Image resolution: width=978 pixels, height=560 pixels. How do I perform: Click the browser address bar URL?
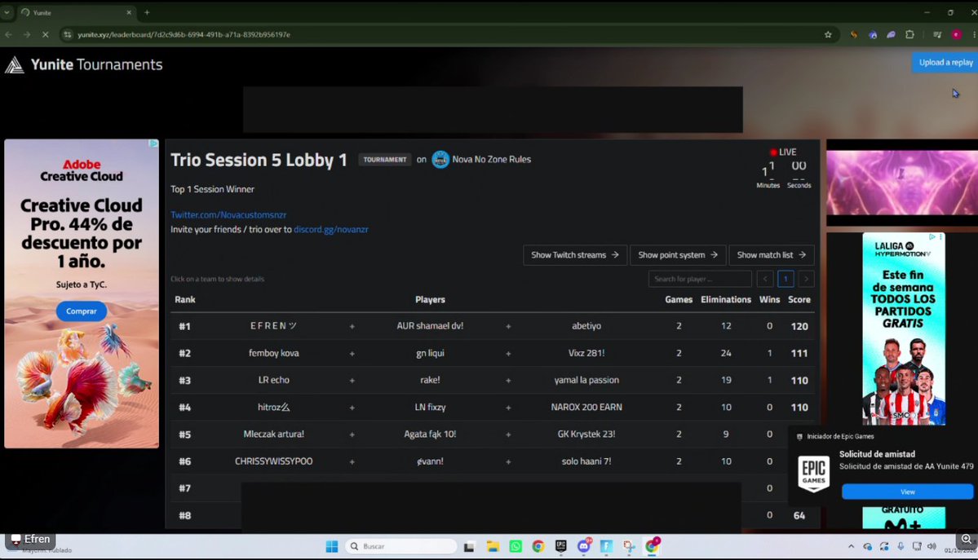(184, 35)
